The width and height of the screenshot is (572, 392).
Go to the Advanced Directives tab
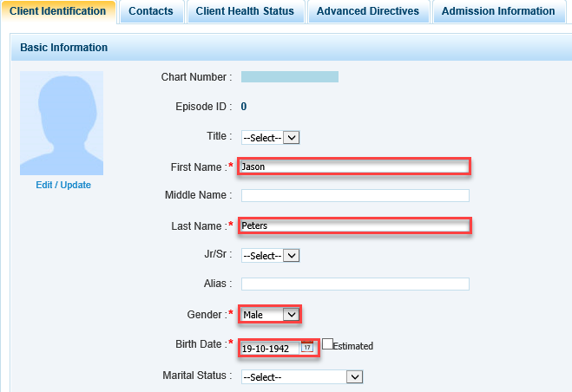click(x=368, y=12)
